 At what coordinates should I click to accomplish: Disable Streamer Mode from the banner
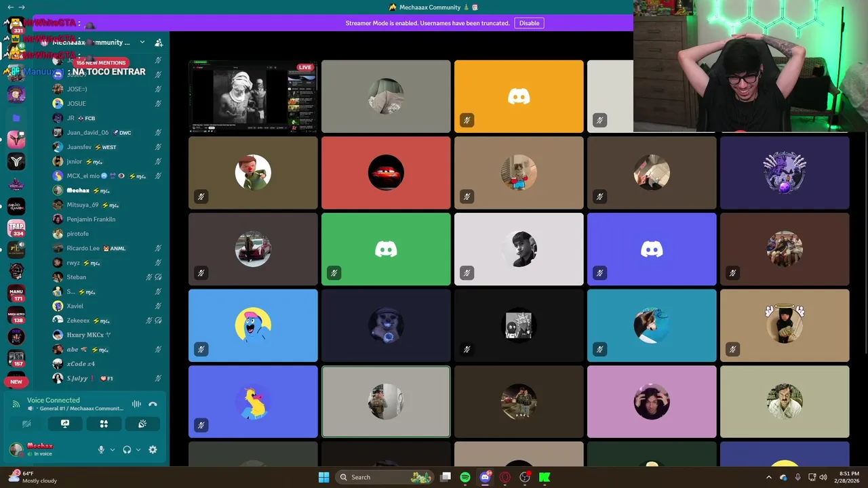[529, 23]
